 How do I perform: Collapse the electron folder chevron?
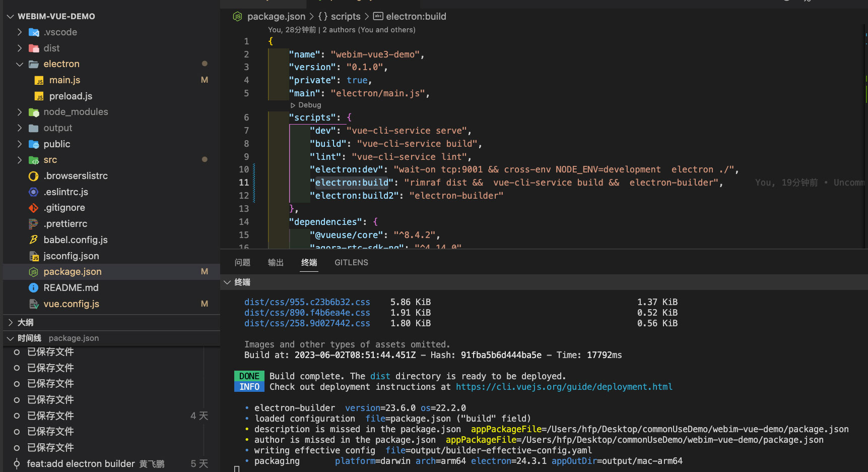[20, 64]
